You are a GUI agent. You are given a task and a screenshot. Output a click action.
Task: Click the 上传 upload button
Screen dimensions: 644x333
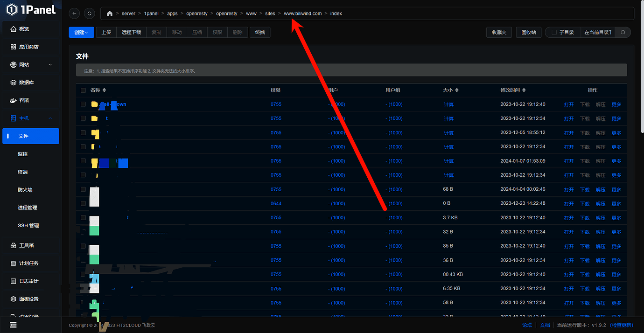pyautogui.click(x=106, y=32)
